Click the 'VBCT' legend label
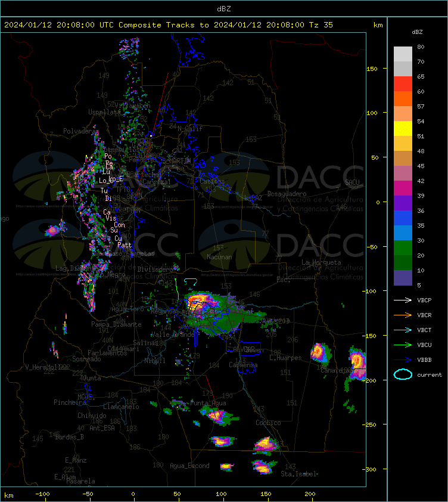The height and width of the screenshot is (502, 448). (x=424, y=330)
